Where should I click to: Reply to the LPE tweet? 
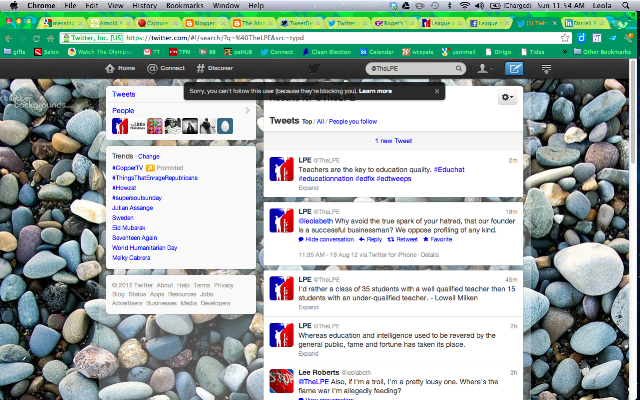[370, 240]
